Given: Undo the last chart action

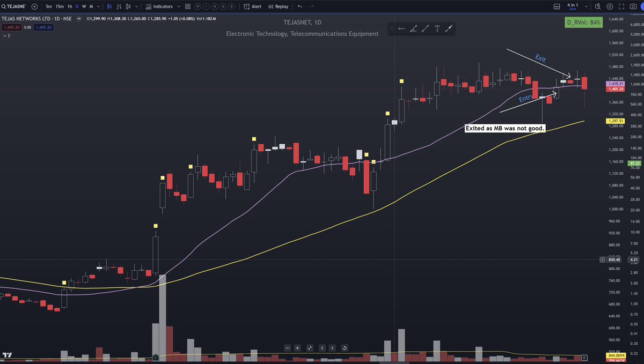Looking at the screenshot, I should (x=299, y=6).
